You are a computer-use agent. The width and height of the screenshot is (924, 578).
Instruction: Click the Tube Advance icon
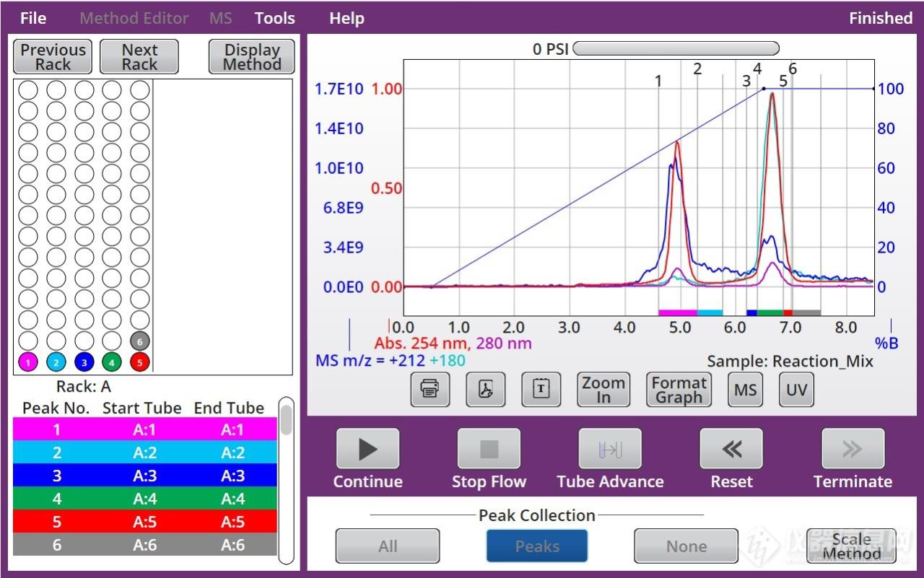[x=610, y=450]
